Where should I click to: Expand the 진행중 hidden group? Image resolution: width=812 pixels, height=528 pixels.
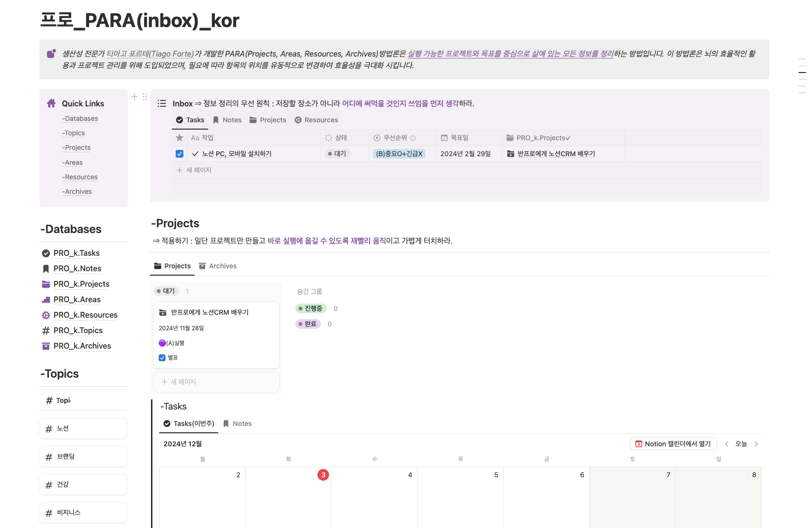pos(311,308)
